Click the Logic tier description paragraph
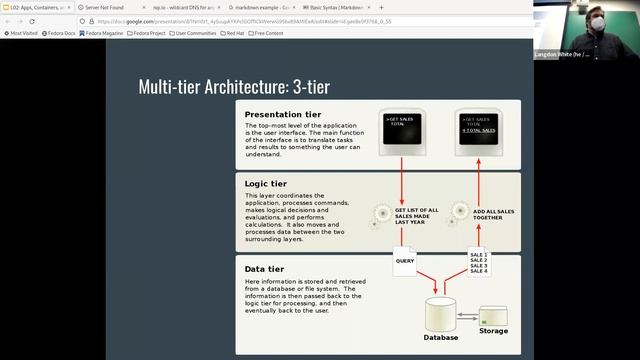The image size is (640, 360). pos(297,217)
